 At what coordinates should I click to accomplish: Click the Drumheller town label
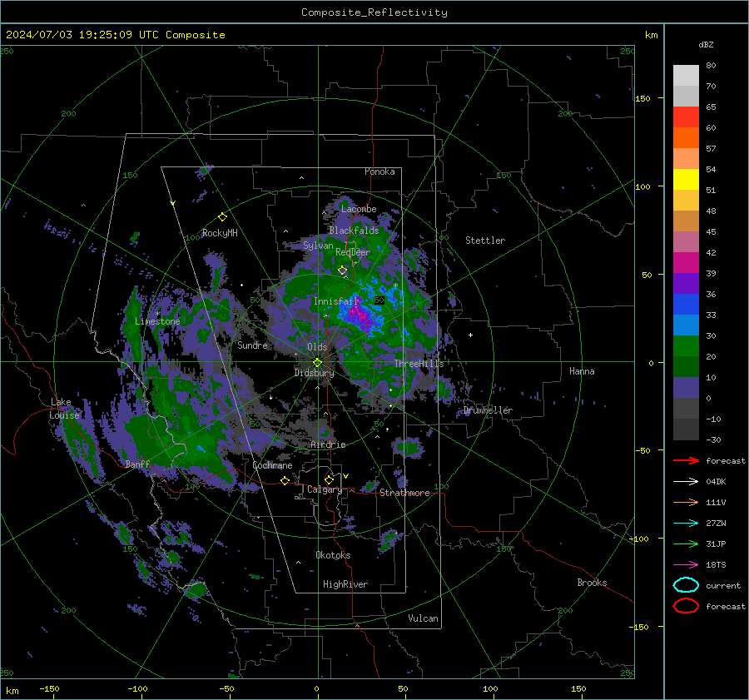coord(488,410)
